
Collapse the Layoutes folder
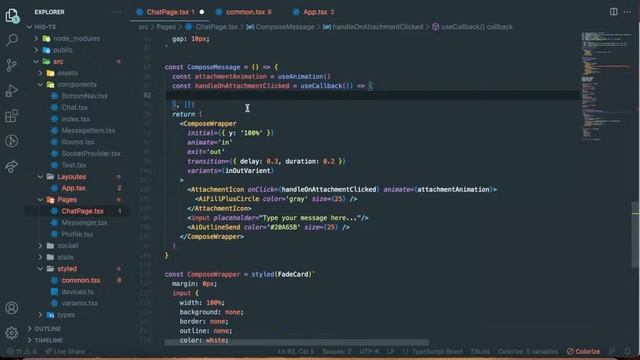click(x=71, y=177)
